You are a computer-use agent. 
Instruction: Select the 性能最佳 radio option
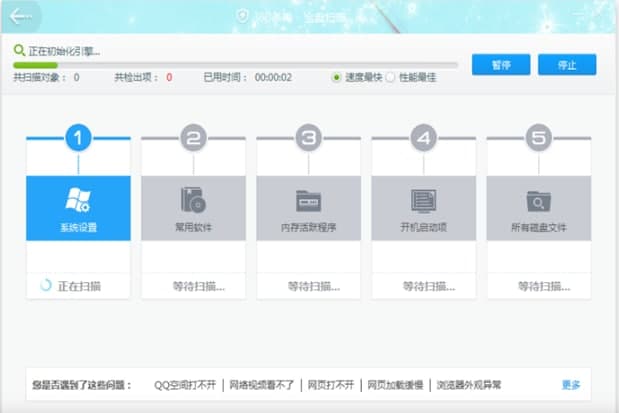[391, 77]
